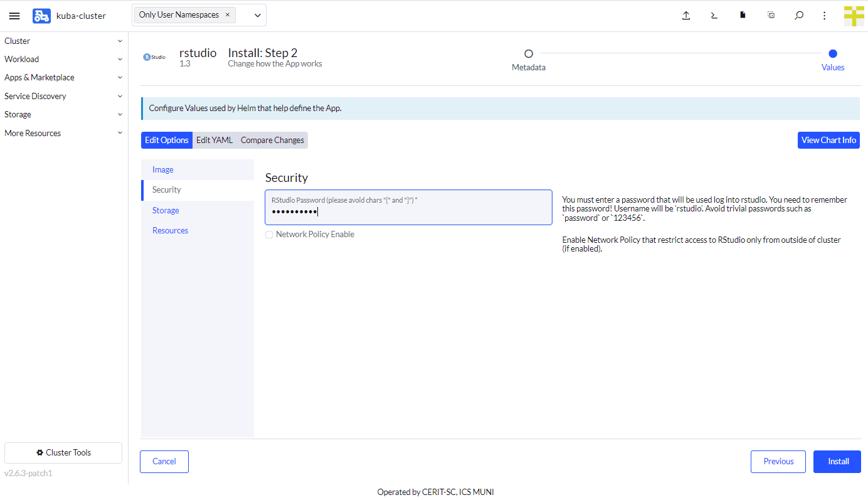The width and height of the screenshot is (868, 500).
Task: Copy the kubeconfig using the copy icon
Action: point(771,16)
